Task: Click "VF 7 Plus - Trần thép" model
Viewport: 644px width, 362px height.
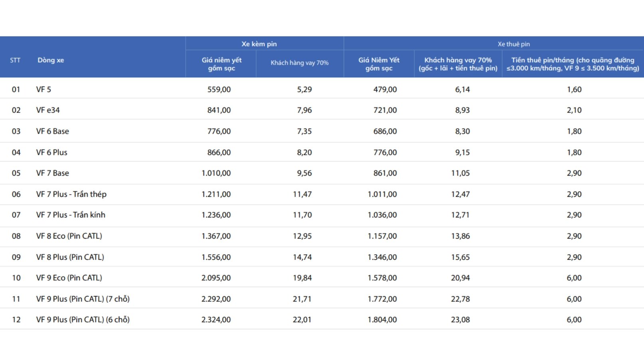Action: click(x=71, y=194)
